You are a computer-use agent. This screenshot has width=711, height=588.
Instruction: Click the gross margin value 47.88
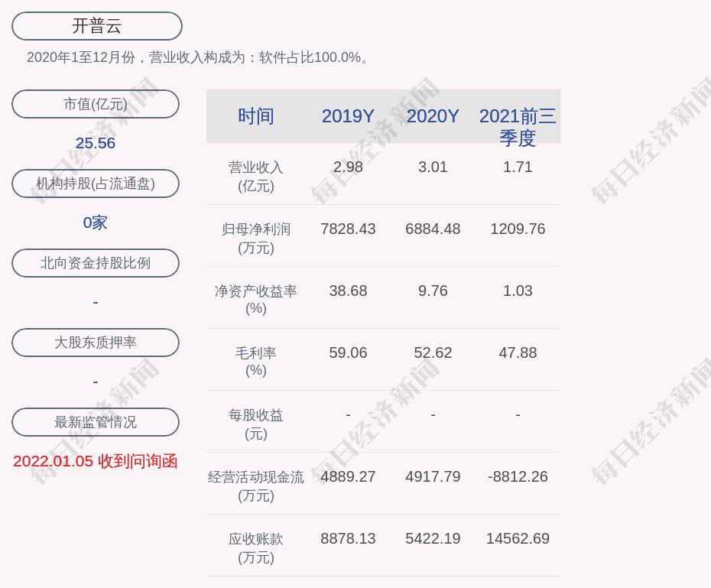(518, 352)
